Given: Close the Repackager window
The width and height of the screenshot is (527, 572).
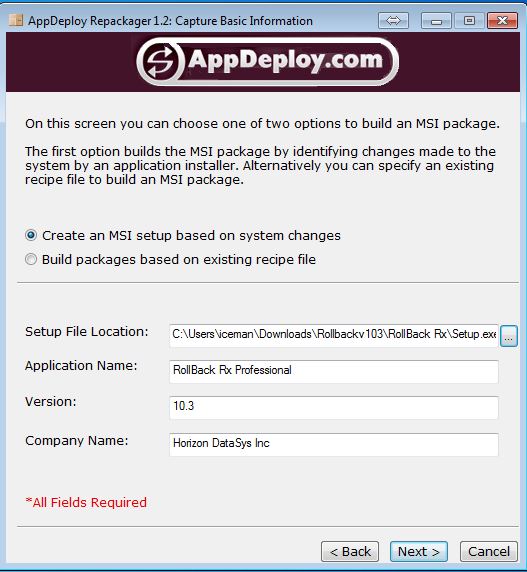Looking at the screenshot, I should pyautogui.click(x=503, y=20).
